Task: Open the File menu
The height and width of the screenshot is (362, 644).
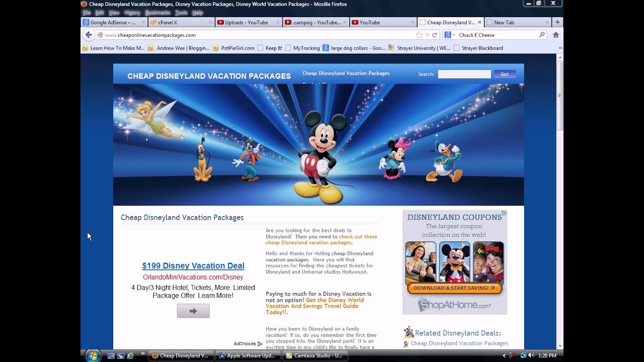Action: tap(87, 13)
